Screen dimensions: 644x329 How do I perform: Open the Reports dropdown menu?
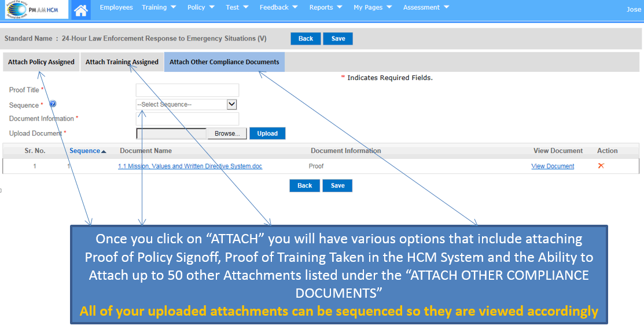(325, 8)
